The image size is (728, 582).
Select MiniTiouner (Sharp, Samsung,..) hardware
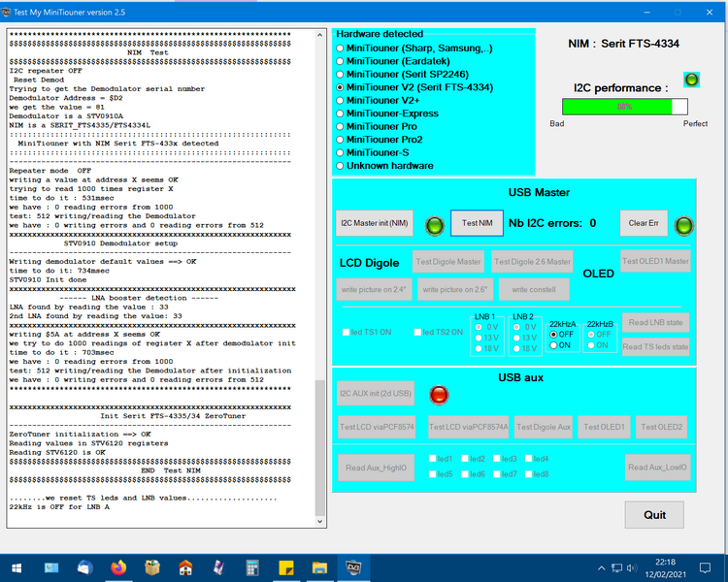coord(414,48)
